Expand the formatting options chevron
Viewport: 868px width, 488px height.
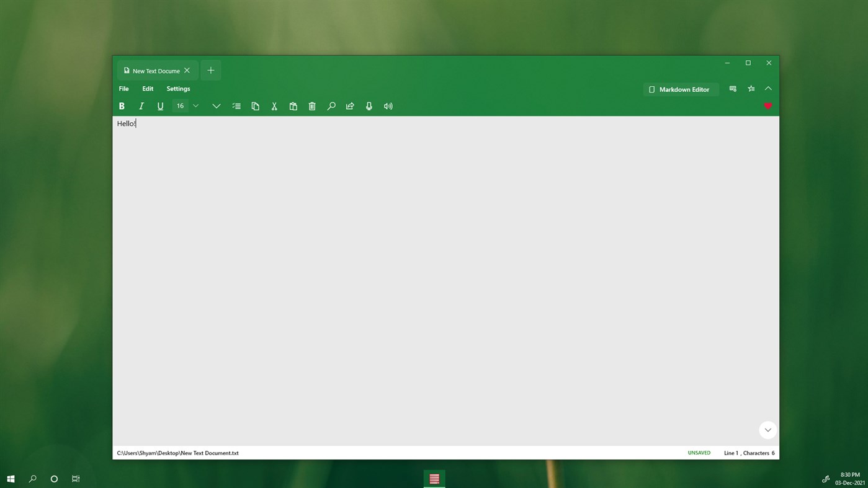pyautogui.click(x=216, y=105)
